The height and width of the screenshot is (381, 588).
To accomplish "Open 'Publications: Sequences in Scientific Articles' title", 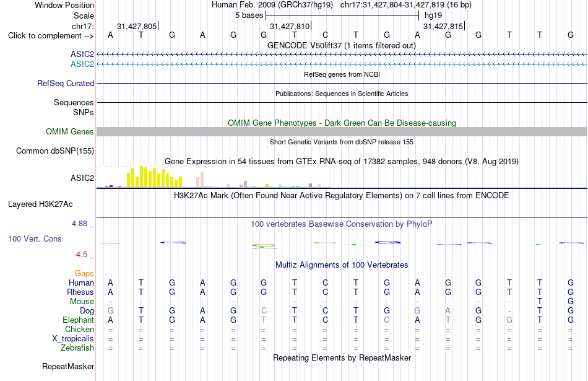I will pos(342,94).
